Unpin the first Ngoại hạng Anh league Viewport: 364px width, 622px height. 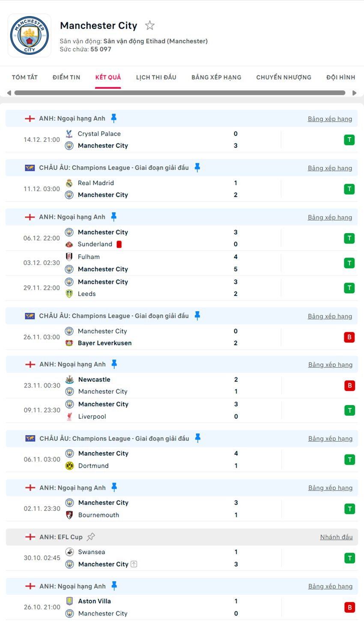114,118
